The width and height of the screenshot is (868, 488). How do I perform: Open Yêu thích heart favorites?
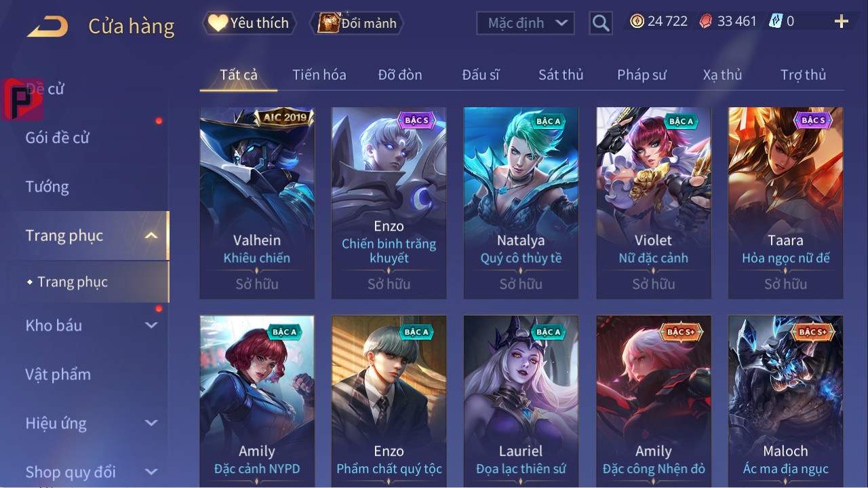coord(250,23)
